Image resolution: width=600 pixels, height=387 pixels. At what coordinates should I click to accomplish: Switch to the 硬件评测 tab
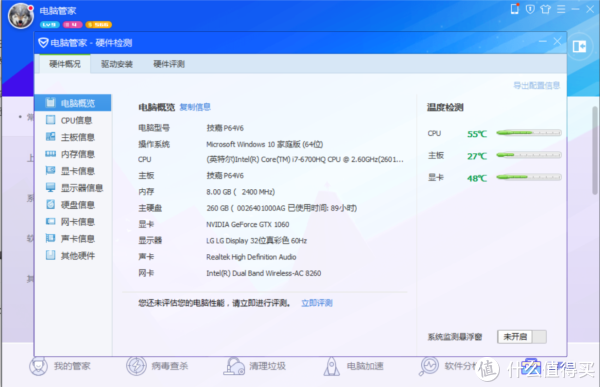[x=169, y=64]
